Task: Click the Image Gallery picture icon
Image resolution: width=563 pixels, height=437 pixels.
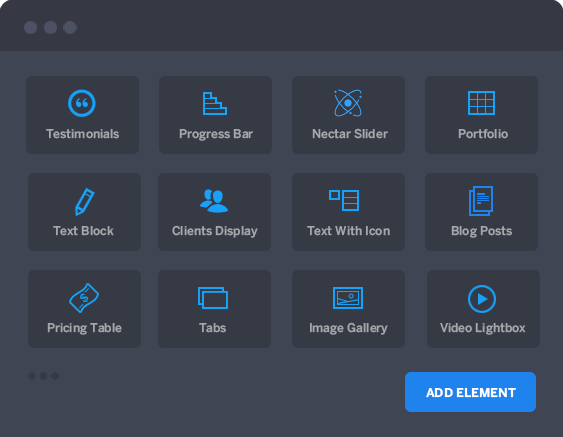Action: (x=348, y=298)
